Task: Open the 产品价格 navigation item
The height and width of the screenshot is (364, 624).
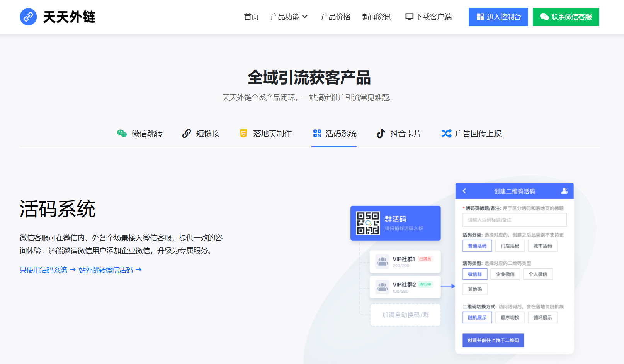Action: tap(336, 17)
